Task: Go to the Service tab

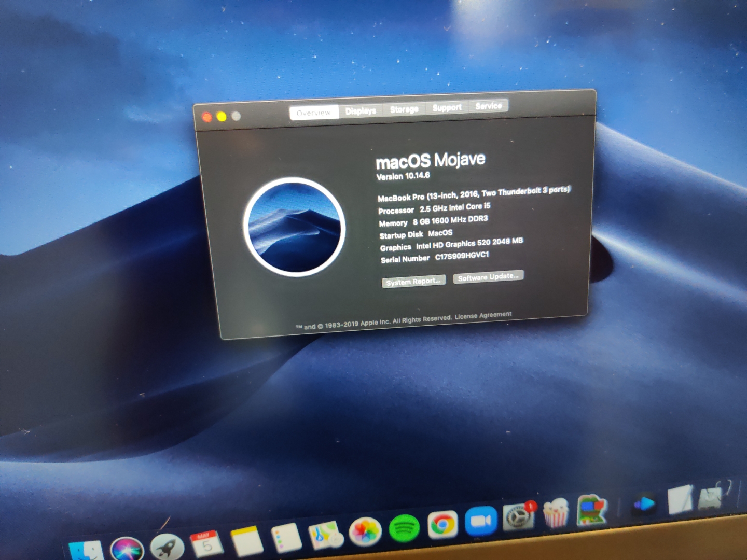Action: click(489, 106)
